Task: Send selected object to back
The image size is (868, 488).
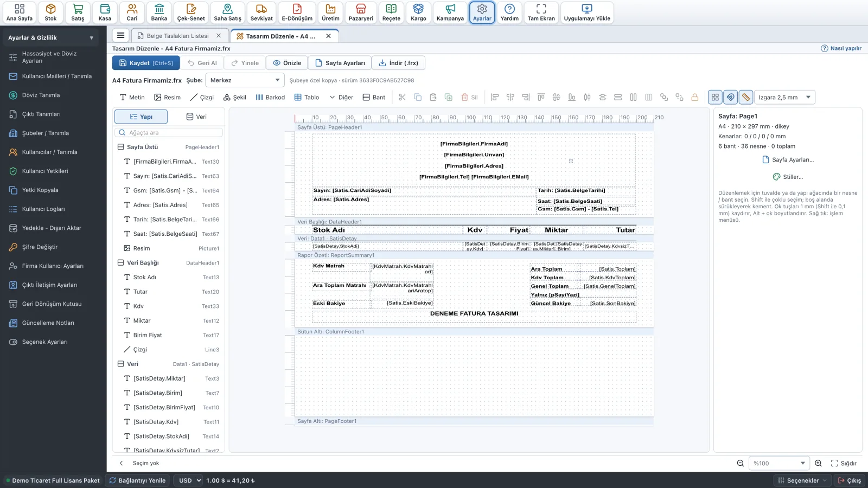Action: pos(679,97)
